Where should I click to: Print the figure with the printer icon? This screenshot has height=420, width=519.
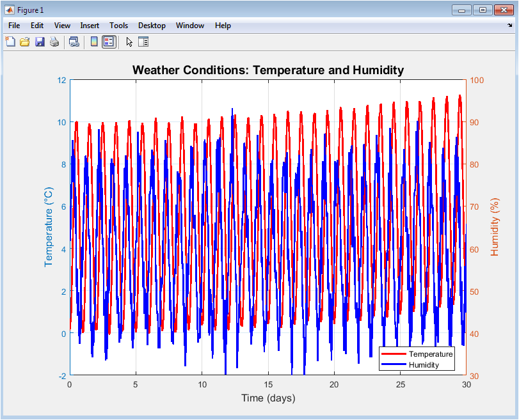[54, 42]
